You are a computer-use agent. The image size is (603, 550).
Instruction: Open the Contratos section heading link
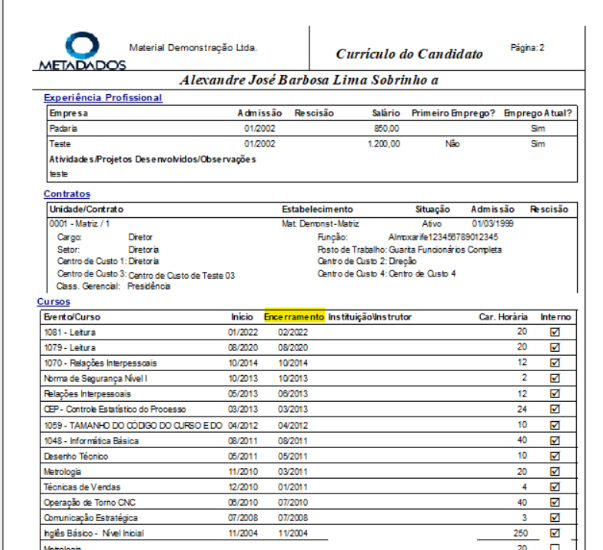click(67, 194)
